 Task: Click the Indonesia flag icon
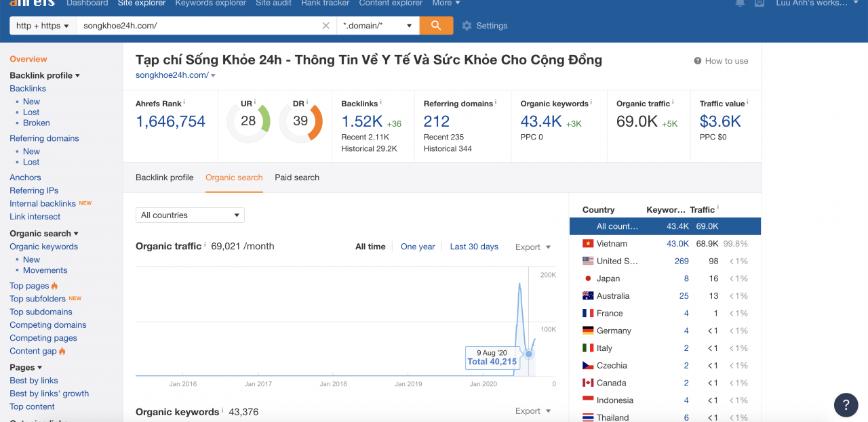click(588, 400)
